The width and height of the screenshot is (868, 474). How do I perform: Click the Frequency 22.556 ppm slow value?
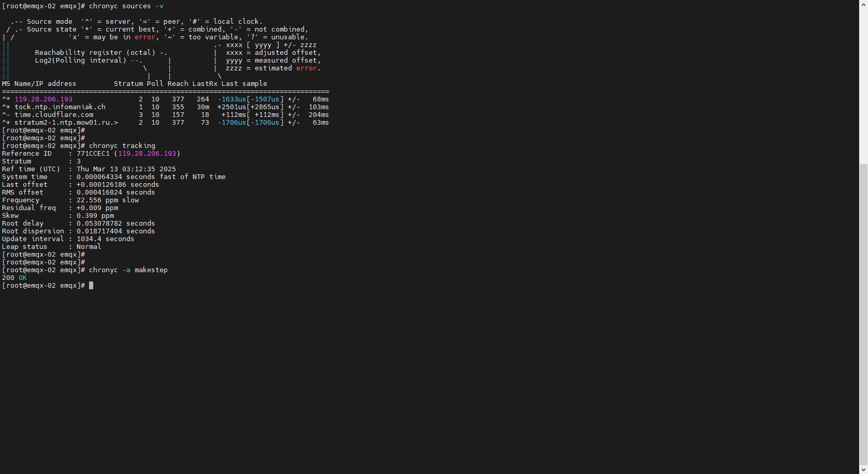pyautogui.click(x=108, y=200)
